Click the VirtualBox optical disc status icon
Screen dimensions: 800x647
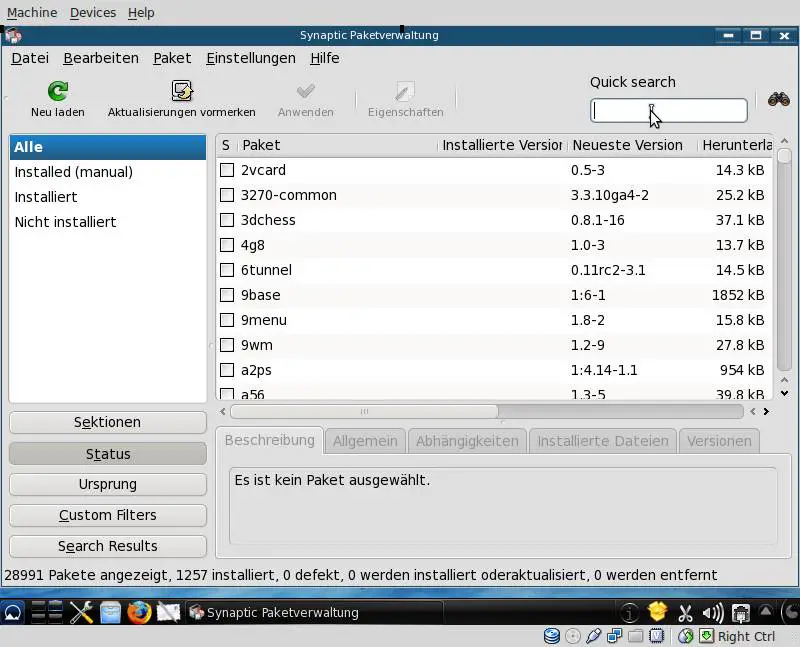coord(573,636)
